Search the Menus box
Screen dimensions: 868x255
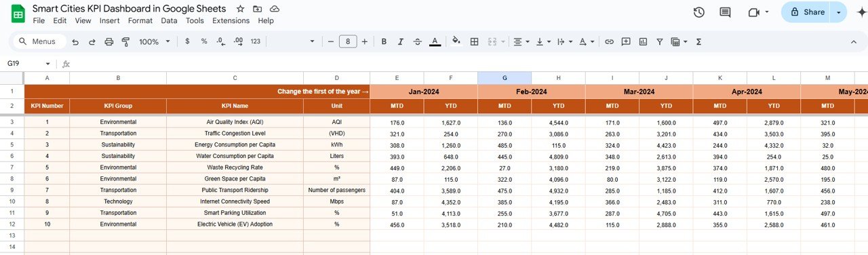tap(39, 41)
